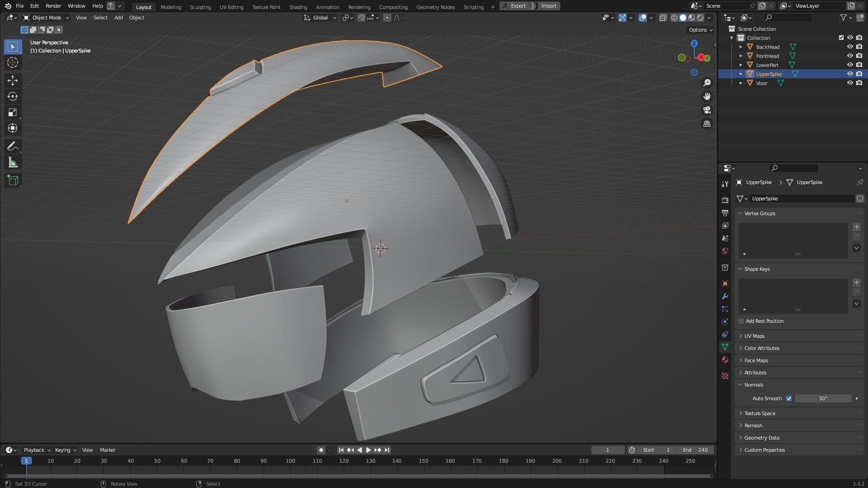Screen dimensions: 868x488
Task: Open the Options dropdown in viewport
Action: coord(700,30)
